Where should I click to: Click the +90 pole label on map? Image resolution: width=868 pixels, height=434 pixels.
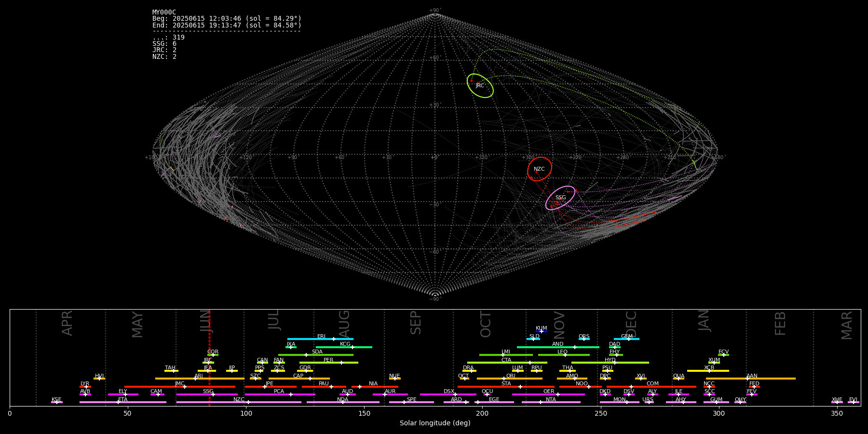(435, 11)
